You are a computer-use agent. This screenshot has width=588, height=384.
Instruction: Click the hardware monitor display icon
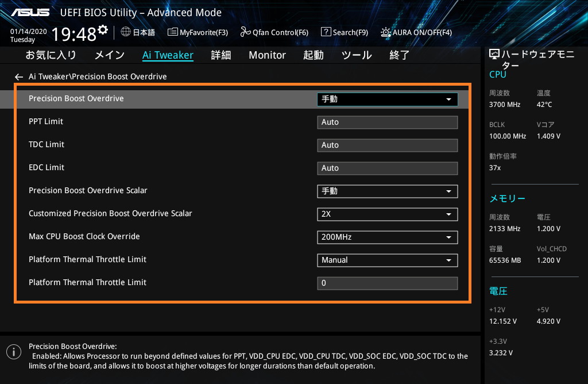(x=494, y=55)
